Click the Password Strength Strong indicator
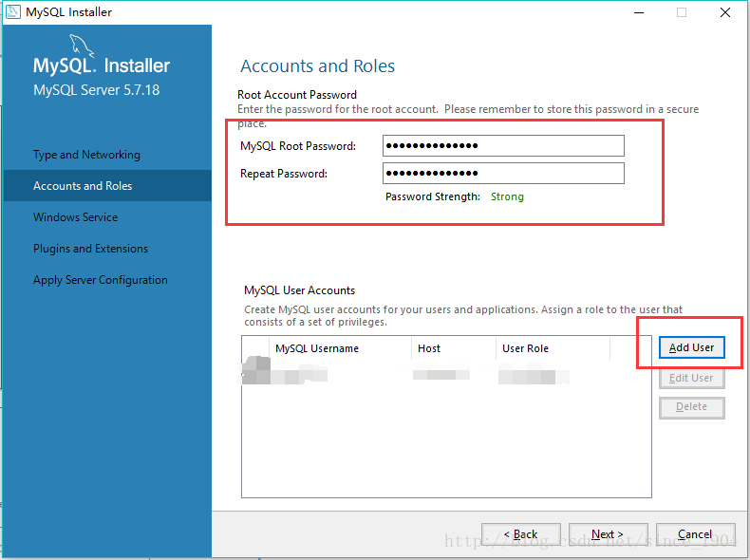Screen dimensions: 750x560 pos(507,196)
